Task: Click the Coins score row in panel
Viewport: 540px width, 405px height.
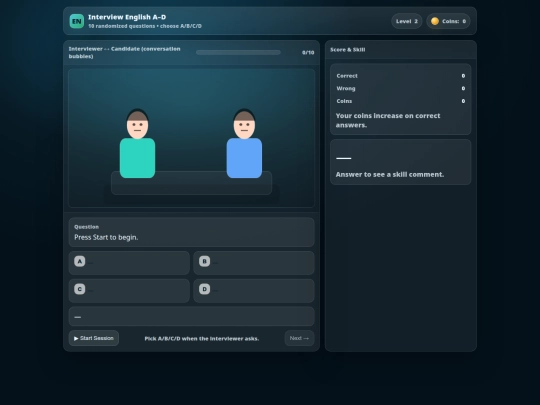Action: pos(401,101)
